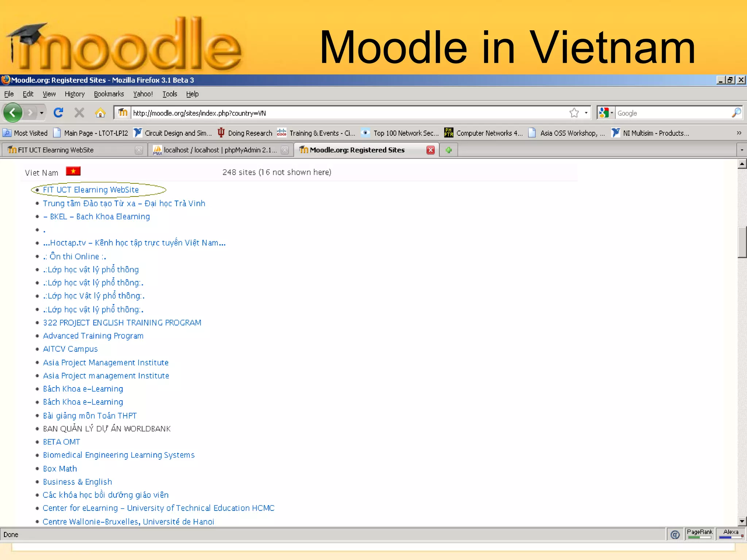This screenshot has width=747, height=560.
Task: Open the address bar history dropdown
Action: [586, 113]
